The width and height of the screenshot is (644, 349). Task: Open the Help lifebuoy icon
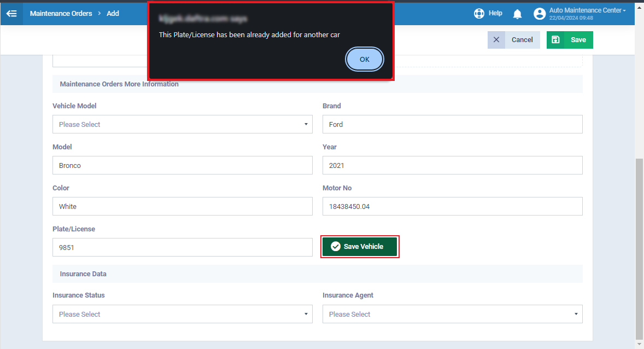coord(479,14)
